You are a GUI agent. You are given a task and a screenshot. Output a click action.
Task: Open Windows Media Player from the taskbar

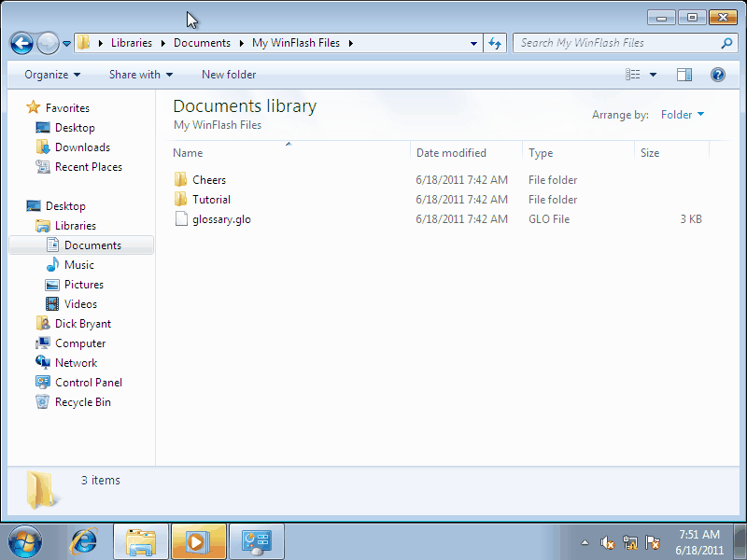coord(198,542)
